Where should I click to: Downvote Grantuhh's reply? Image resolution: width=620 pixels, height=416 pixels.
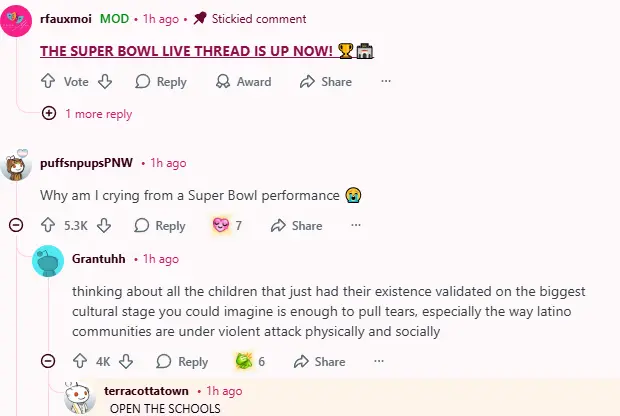point(126,362)
